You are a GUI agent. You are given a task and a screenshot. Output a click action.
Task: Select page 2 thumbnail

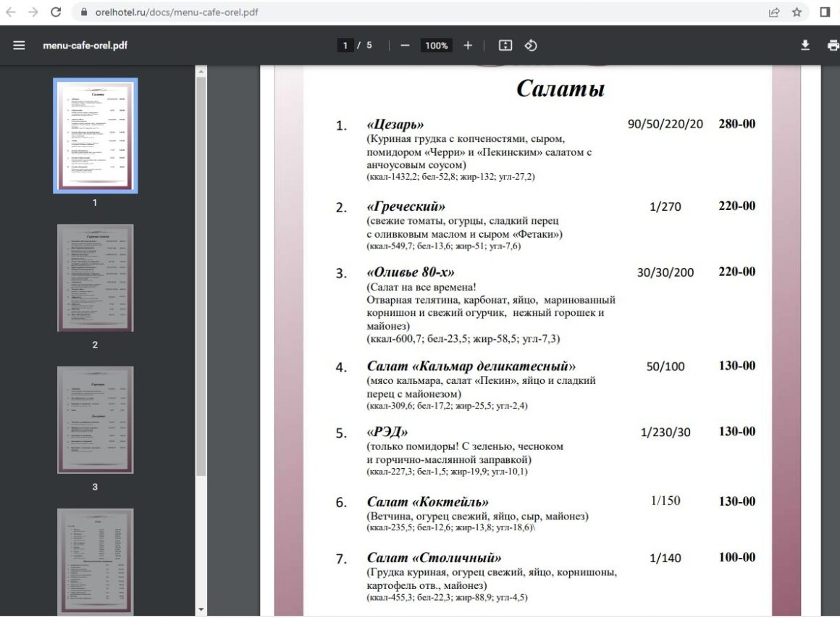95,277
